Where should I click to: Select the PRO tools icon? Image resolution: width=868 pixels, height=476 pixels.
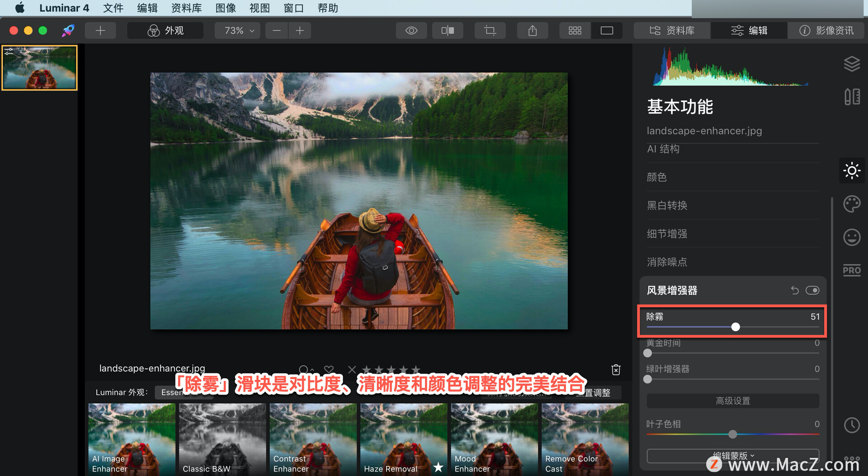click(852, 271)
